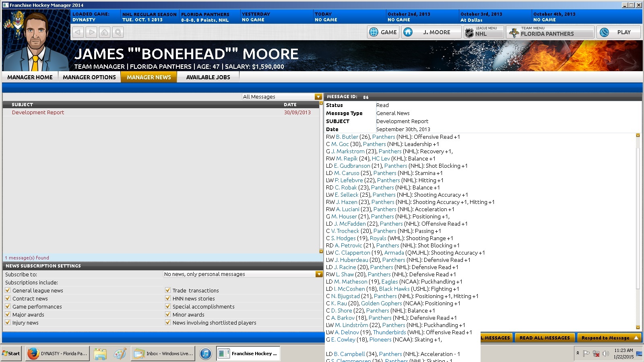Toggle Trade transactions checkbox
The height and width of the screenshot is (362, 644).
click(x=168, y=290)
